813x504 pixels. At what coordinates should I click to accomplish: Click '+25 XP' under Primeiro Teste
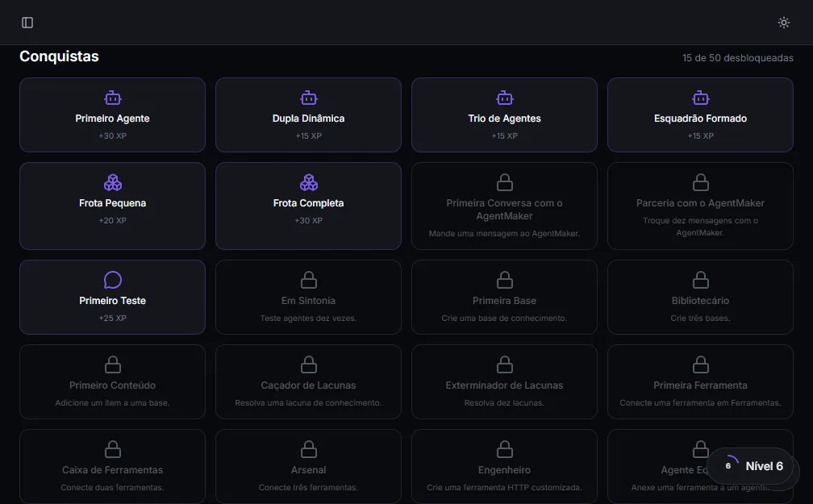(113, 318)
